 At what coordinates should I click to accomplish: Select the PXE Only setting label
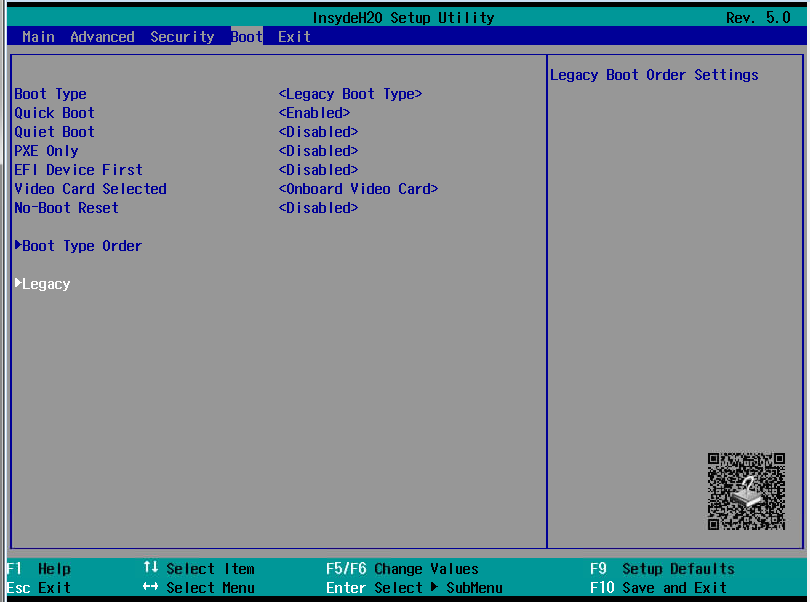pos(46,151)
